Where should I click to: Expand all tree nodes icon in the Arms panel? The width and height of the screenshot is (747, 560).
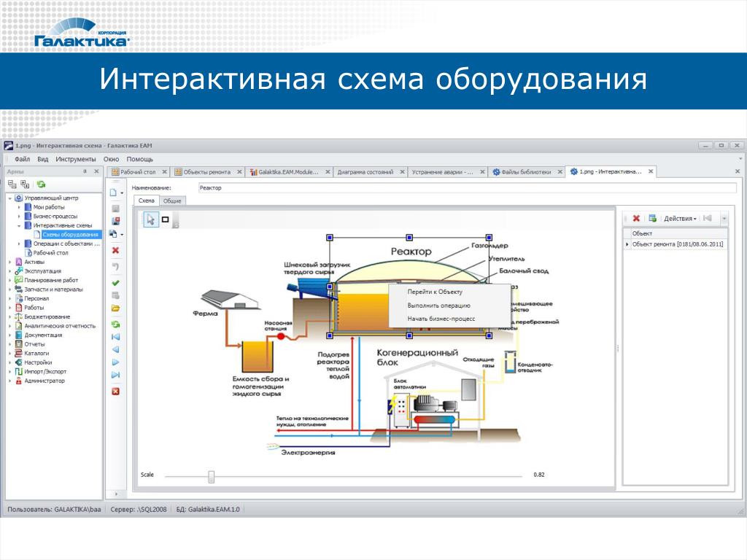[25, 184]
